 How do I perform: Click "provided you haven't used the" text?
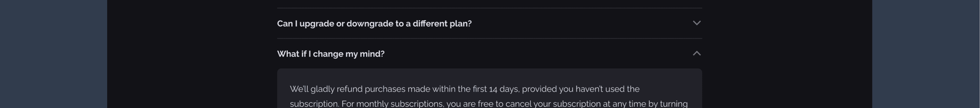(580, 89)
